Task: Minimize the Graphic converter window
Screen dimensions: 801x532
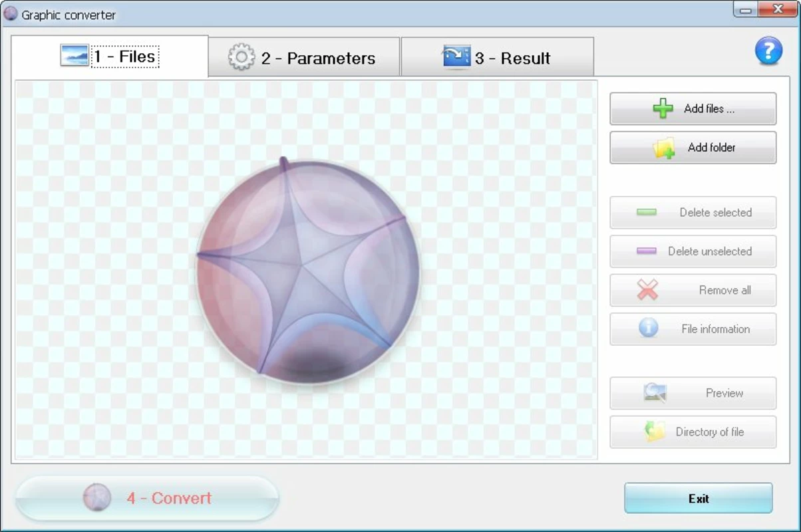Action: click(746, 10)
